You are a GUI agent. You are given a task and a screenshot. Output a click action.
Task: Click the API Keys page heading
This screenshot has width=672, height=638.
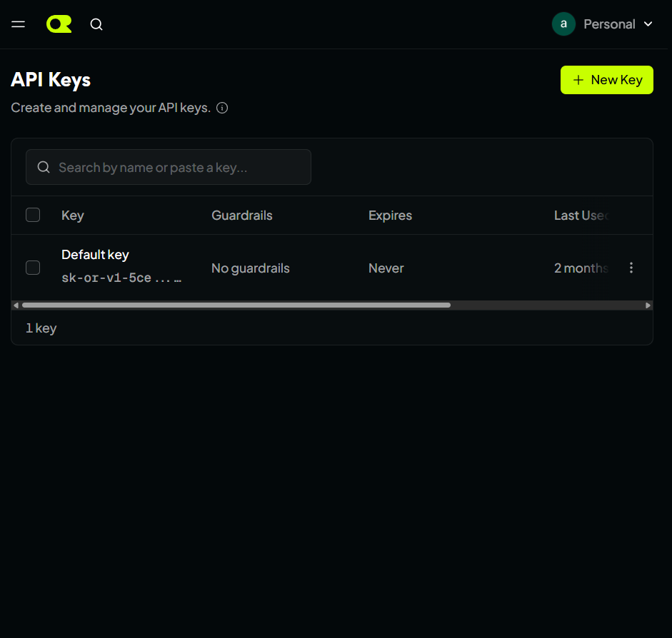click(x=51, y=80)
